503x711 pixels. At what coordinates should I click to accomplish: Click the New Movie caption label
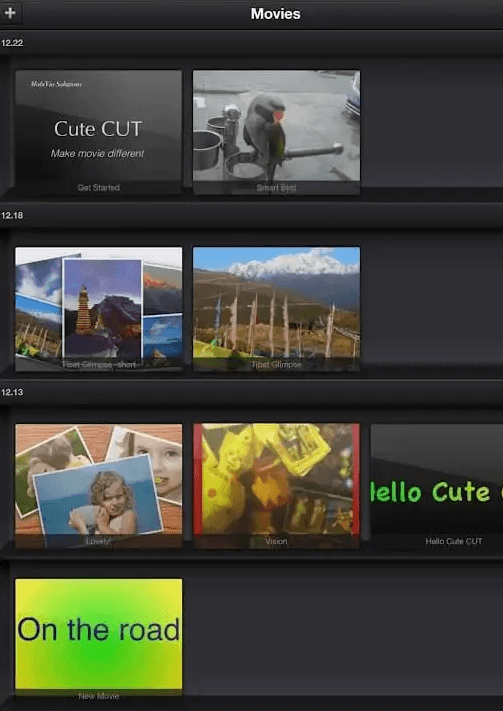click(x=98, y=696)
